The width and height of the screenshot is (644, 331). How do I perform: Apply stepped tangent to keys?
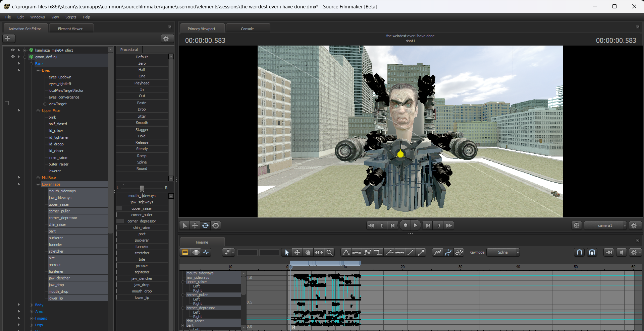click(378, 252)
